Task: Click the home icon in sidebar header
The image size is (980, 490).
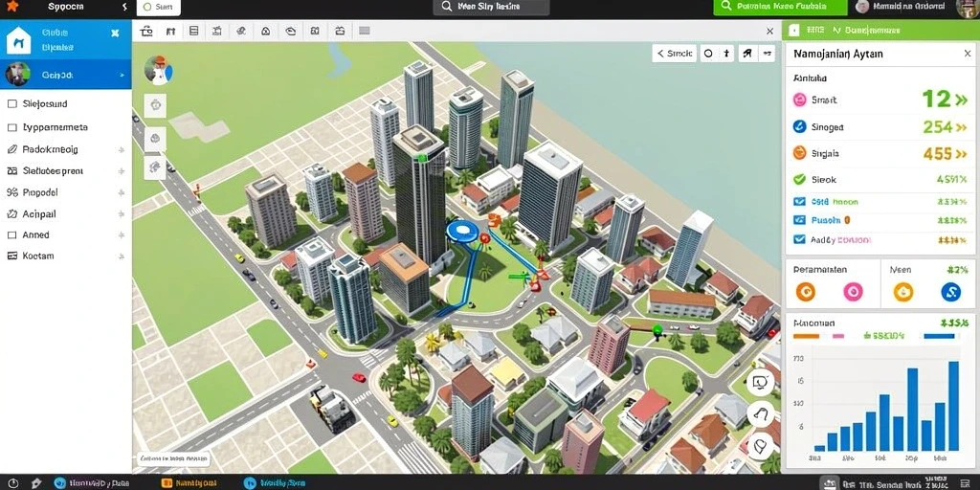Action: click(x=18, y=40)
